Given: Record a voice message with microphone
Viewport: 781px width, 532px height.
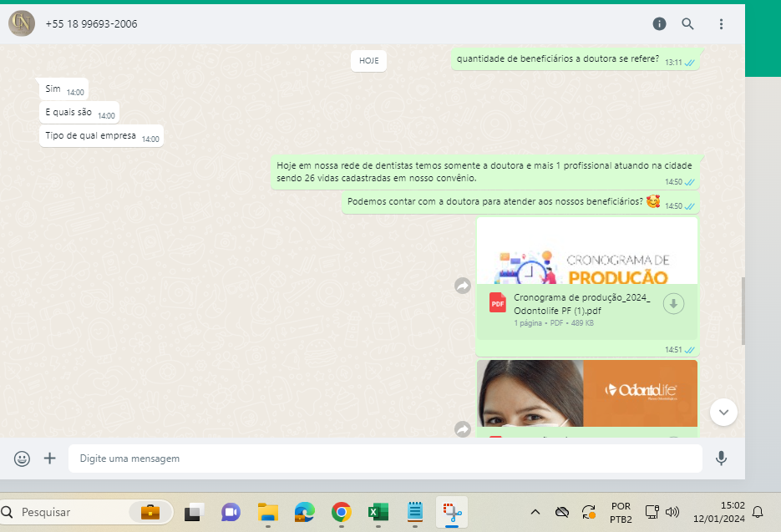Looking at the screenshot, I should click(721, 459).
